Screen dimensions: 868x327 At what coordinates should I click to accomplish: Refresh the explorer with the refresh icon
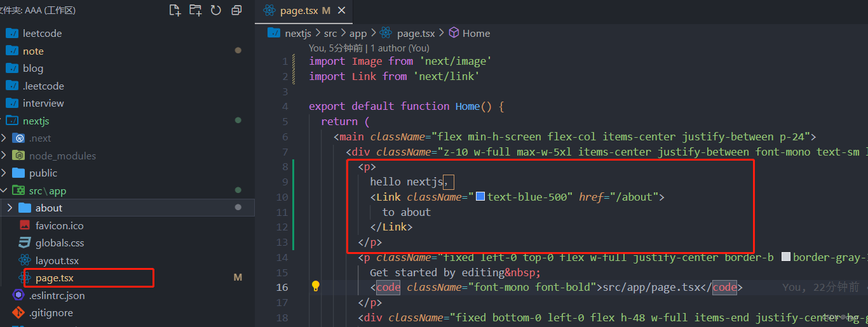[216, 10]
